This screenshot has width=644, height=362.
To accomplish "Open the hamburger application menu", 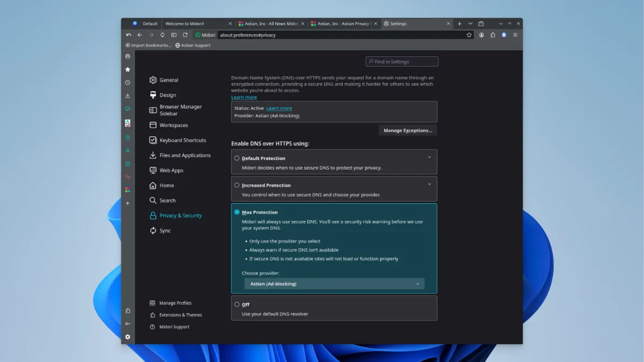I will click(515, 35).
